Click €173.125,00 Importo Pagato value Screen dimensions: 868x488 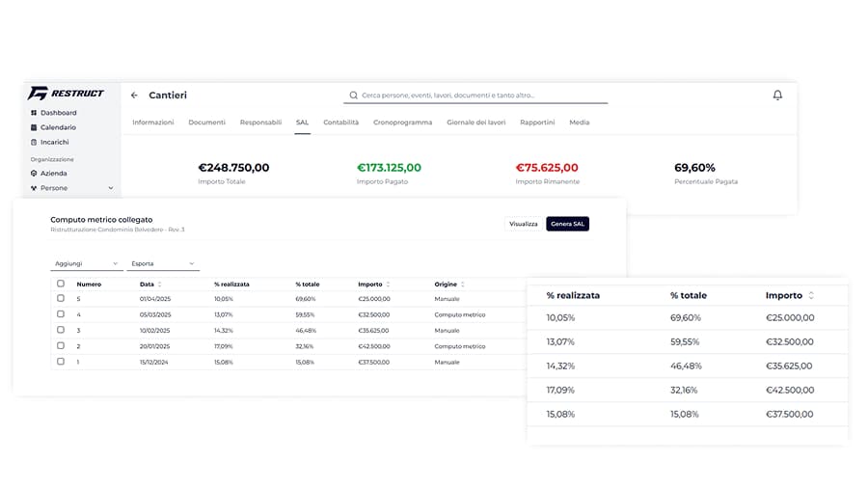coord(389,168)
